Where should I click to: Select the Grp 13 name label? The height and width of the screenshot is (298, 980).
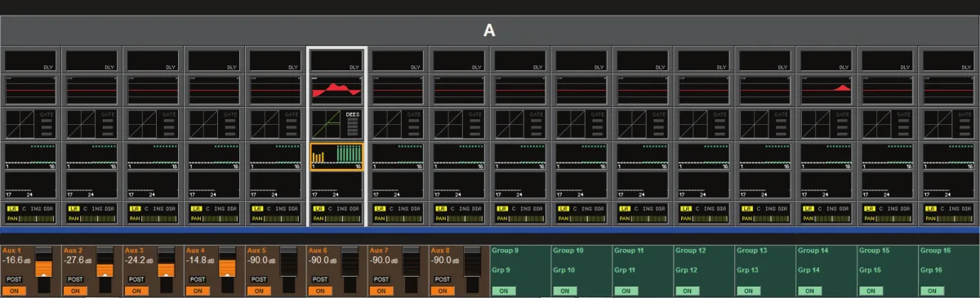pyautogui.click(x=747, y=270)
